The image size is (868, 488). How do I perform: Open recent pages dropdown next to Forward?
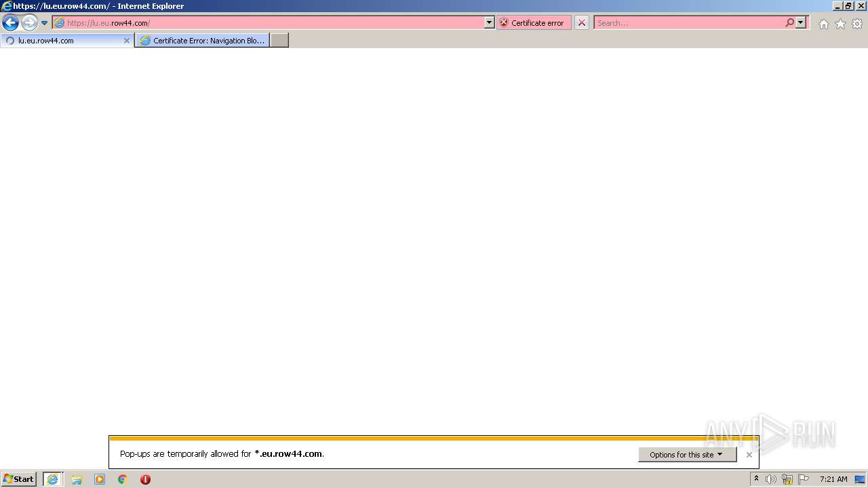click(x=44, y=23)
